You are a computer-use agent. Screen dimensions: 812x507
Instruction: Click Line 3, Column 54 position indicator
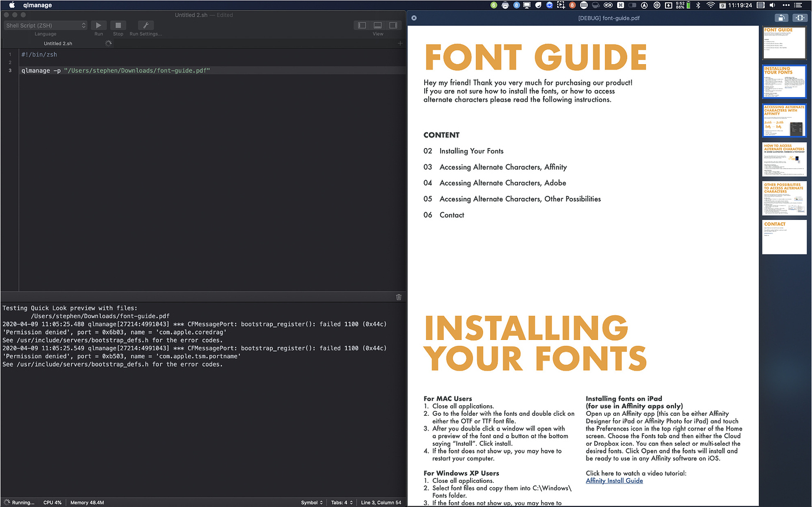click(x=381, y=503)
